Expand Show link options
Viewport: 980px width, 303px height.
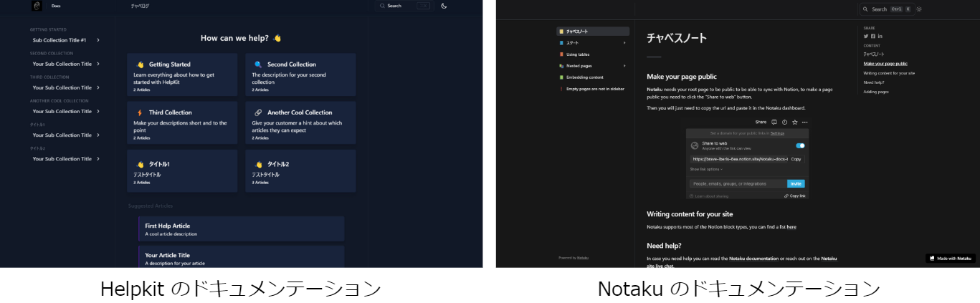click(706, 169)
